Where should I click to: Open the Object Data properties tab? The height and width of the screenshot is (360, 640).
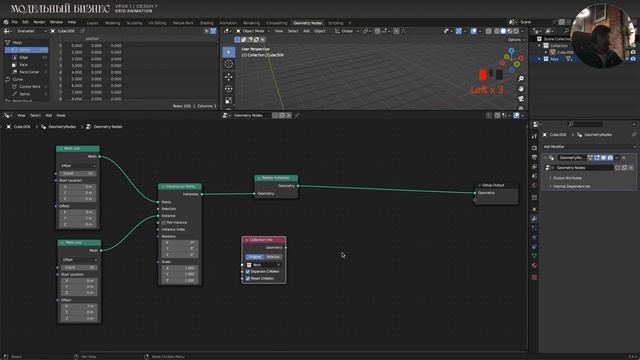pos(534,256)
